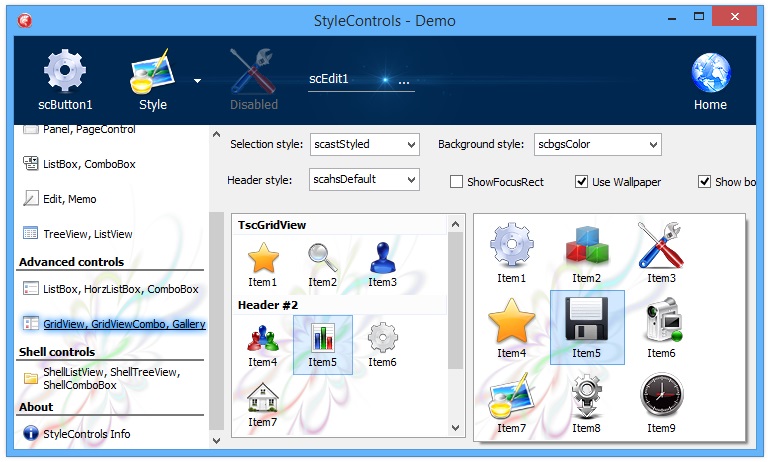The image size is (768, 462).
Task: Select chart Item5 in TscGridView
Action: (322, 345)
